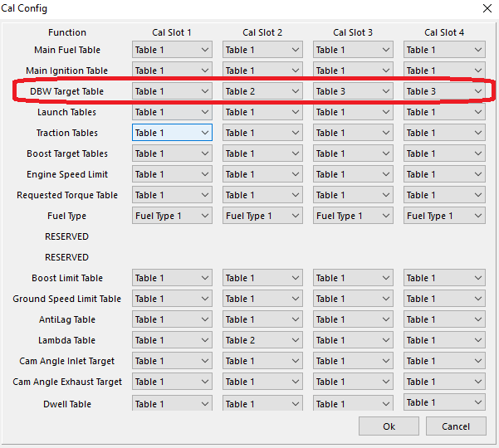
Task: Open Cam Angle Inlet Target Cal Slot 1 dropdown
Action: 172,361
